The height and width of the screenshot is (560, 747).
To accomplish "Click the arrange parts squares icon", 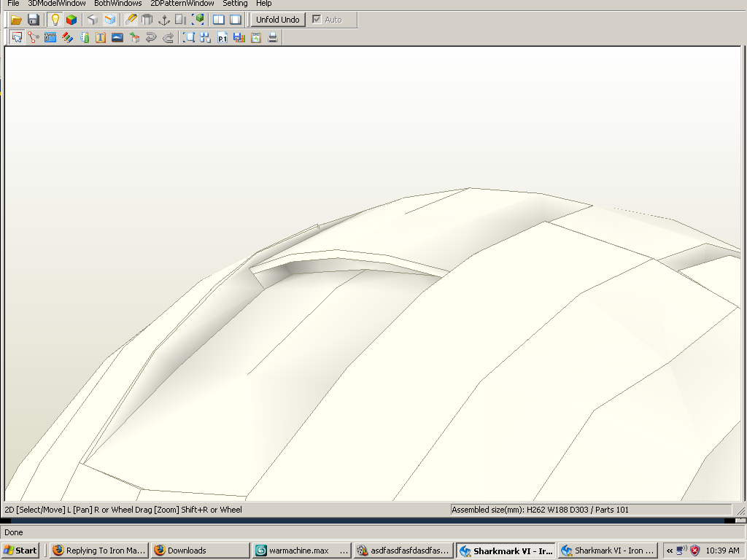I will pos(205,38).
